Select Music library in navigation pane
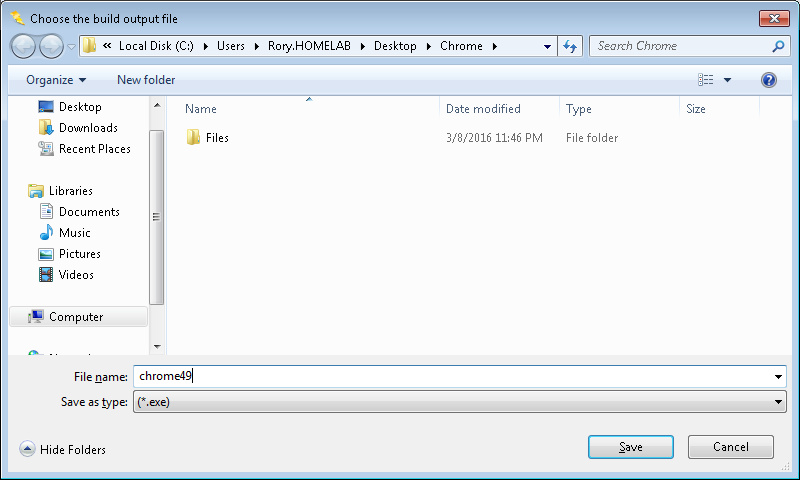 point(74,233)
